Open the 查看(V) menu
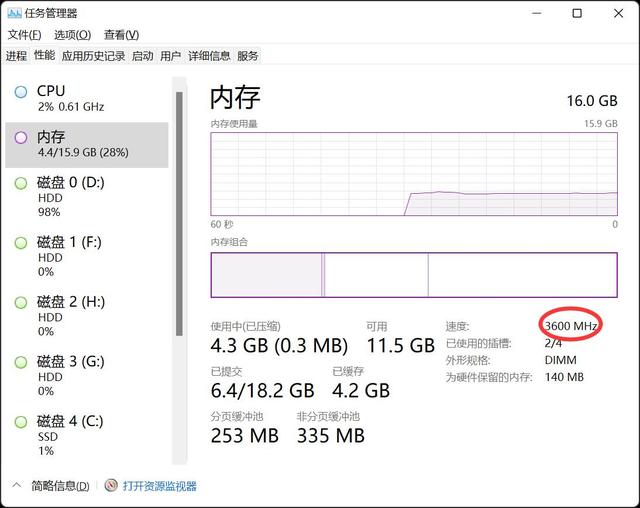 pos(121,35)
